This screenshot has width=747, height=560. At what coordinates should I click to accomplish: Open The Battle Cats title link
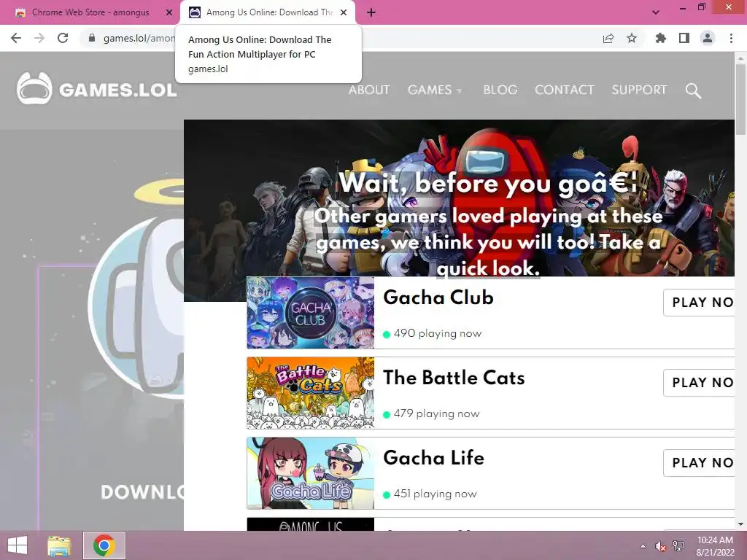coord(454,377)
